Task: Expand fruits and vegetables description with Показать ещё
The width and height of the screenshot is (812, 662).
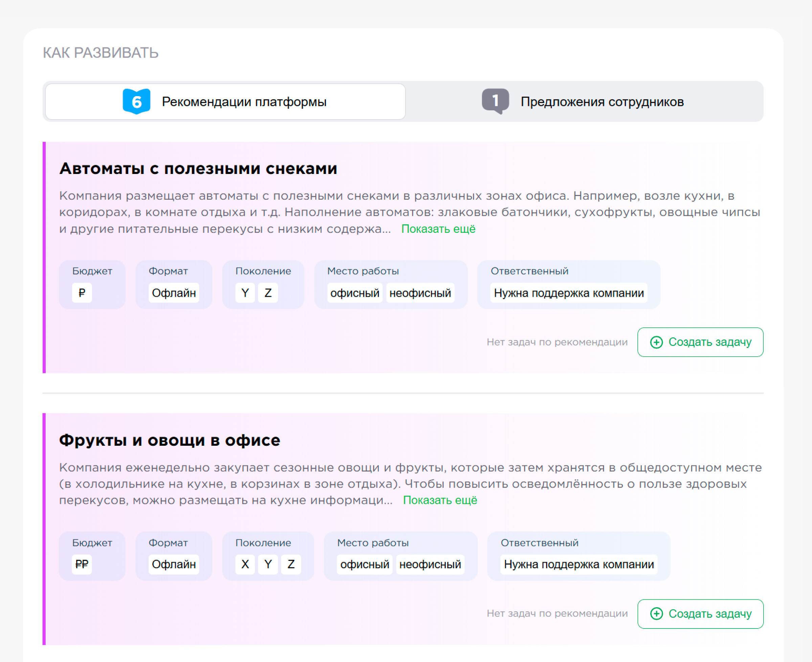Action: [440, 500]
